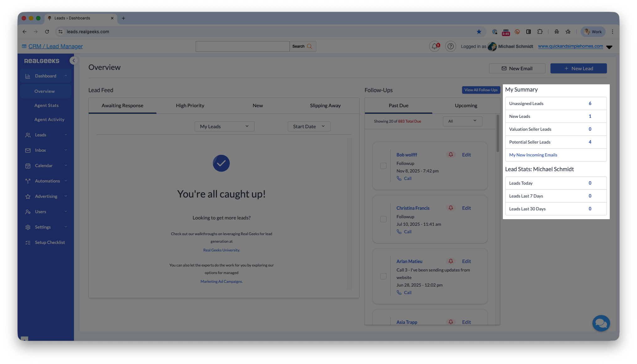Open the My New Incoming Emails link
637x364 pixels.
pyautogui.click(x=533, y=155)
